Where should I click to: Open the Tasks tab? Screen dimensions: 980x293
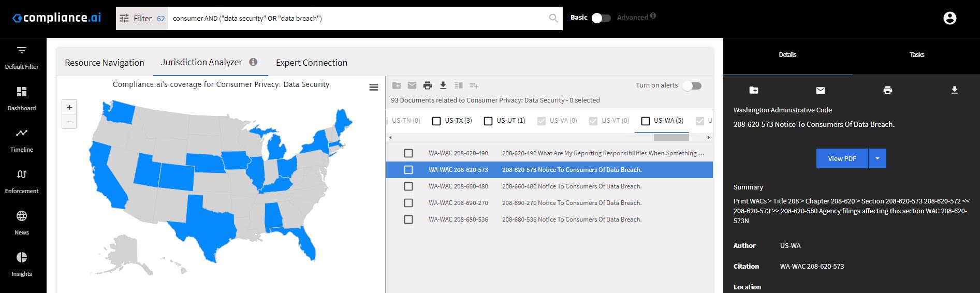tap(917, 54)
